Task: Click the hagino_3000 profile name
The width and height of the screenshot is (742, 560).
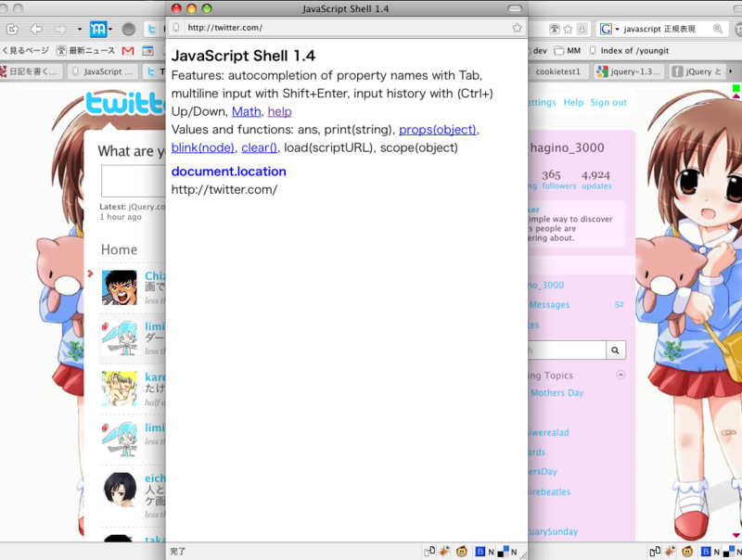Action: (567, 147)
